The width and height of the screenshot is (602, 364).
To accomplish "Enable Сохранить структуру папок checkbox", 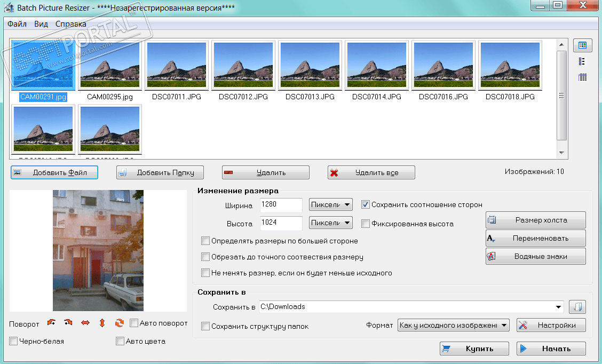I will pyautogui.click(x=205, y=326).
